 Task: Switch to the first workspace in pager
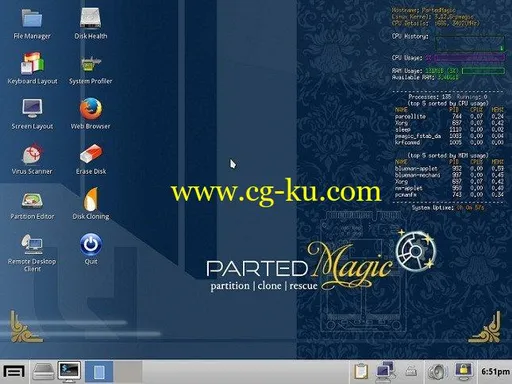click(99, 371)
